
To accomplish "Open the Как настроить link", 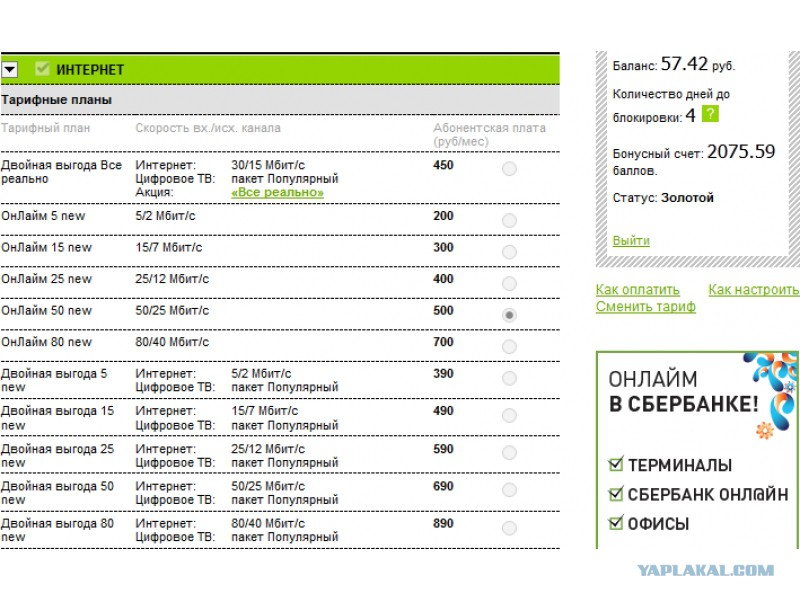I will [x=754, y=289].
